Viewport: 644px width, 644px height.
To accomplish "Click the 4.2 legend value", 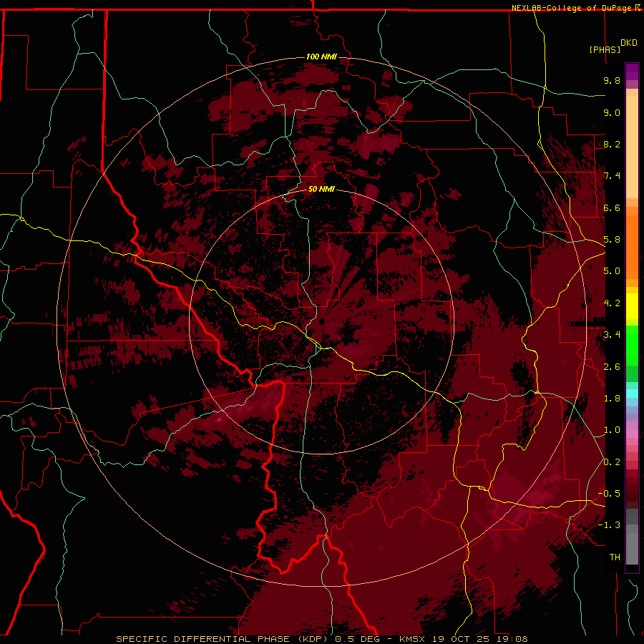I will [612, 303].
